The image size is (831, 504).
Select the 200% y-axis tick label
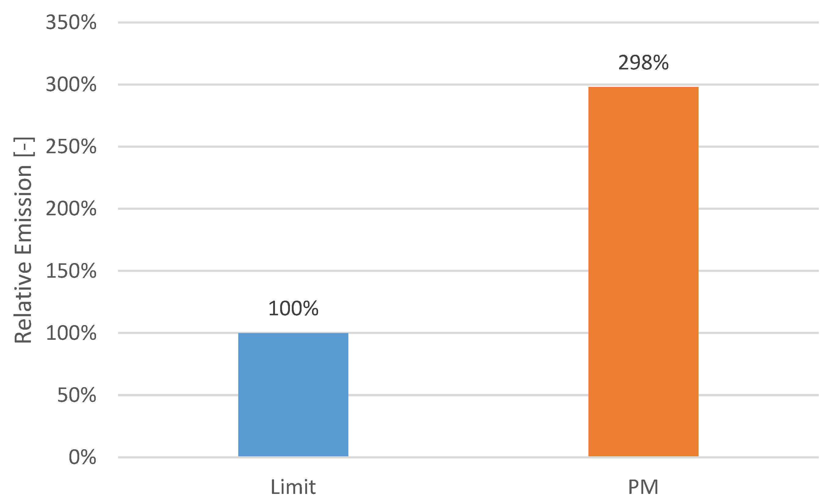coord(71,209)
